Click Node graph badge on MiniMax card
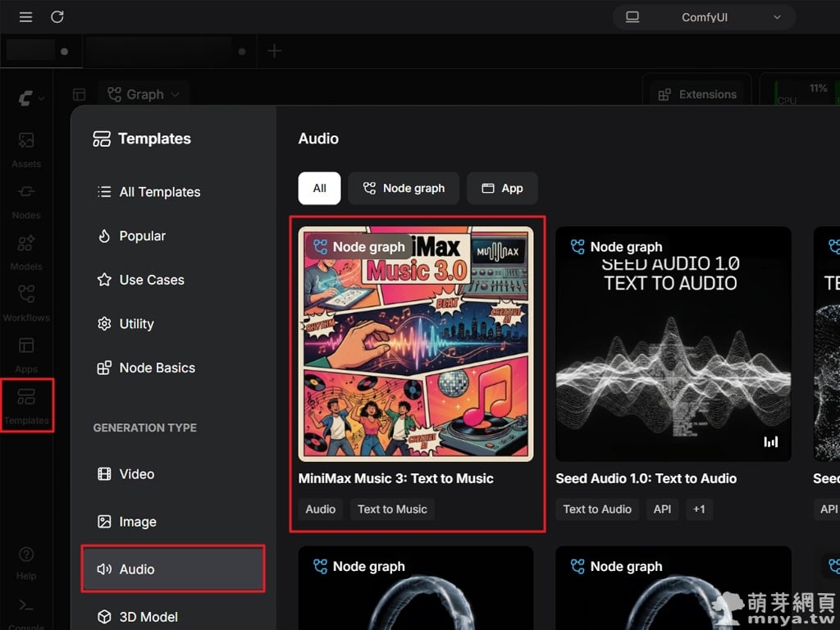 pos(359,247)
